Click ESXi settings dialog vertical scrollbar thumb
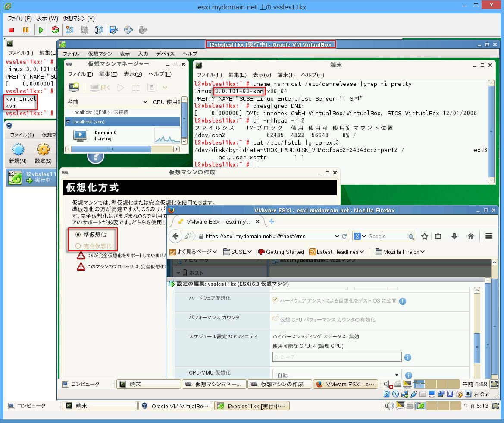This screenshot has width=504, height=423. click(477, 347)
